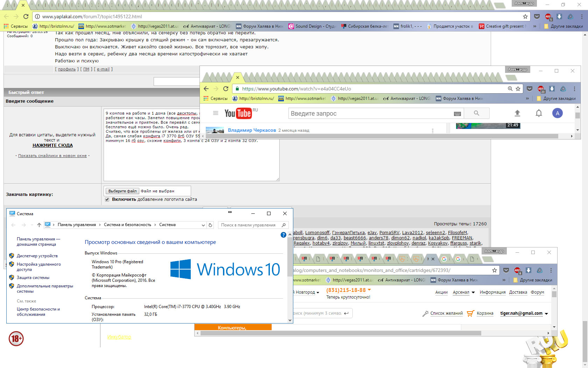This screenshot has height=368, width=588.
Task: Select the Компьютеры orange tab
Action: (233, 327)
